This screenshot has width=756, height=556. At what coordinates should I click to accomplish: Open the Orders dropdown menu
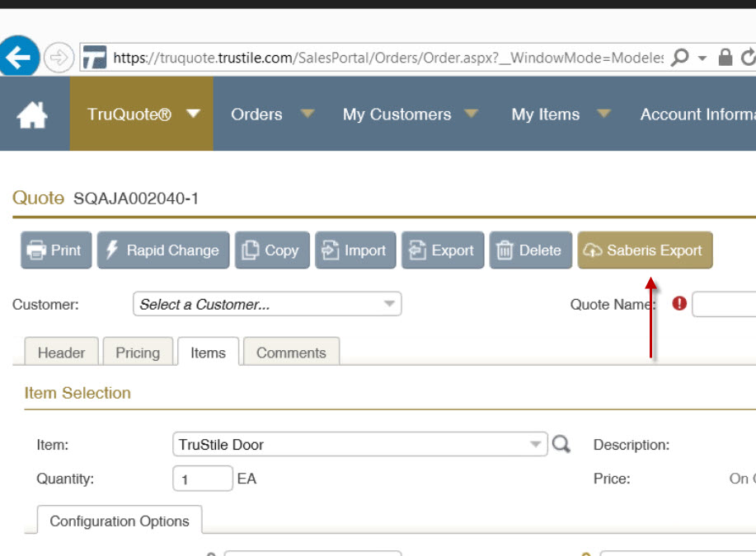pos(271,114)
